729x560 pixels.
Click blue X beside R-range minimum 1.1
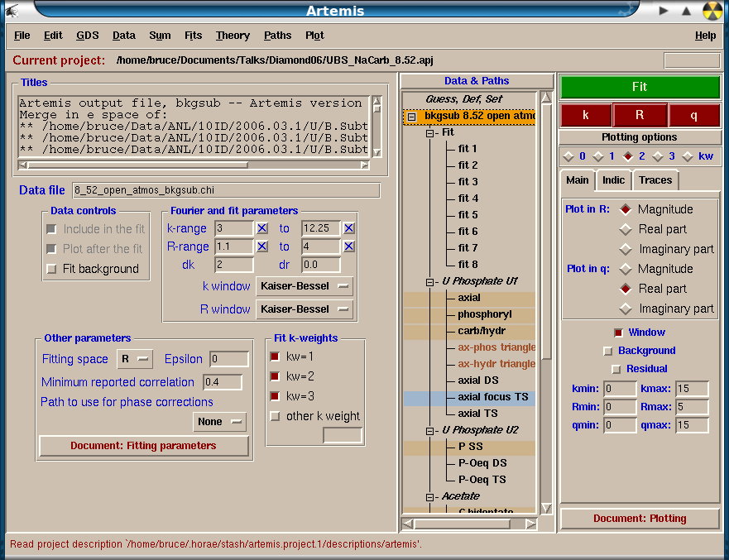tap(262, 246)
